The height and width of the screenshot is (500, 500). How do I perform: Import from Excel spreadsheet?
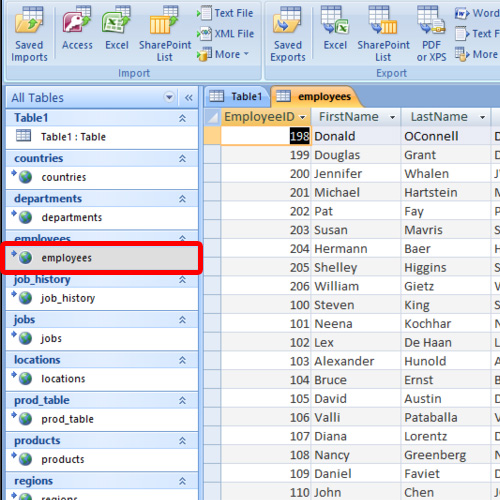[117, 28]
